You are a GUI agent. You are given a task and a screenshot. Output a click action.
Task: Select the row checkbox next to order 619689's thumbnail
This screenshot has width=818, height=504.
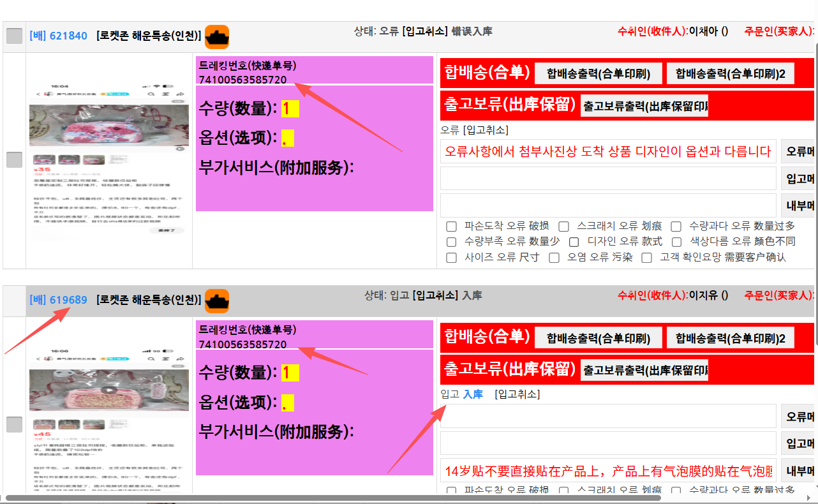tap(14, 424)
